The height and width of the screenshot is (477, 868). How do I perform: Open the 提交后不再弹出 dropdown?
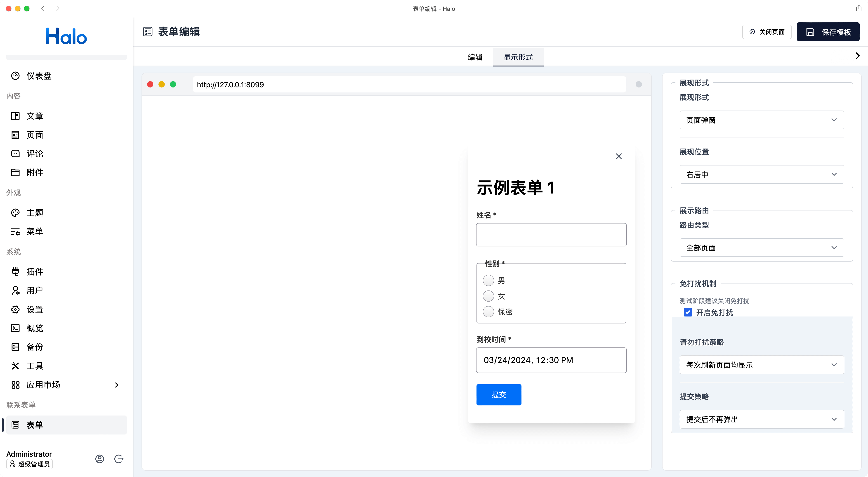(x=762, y=419)
